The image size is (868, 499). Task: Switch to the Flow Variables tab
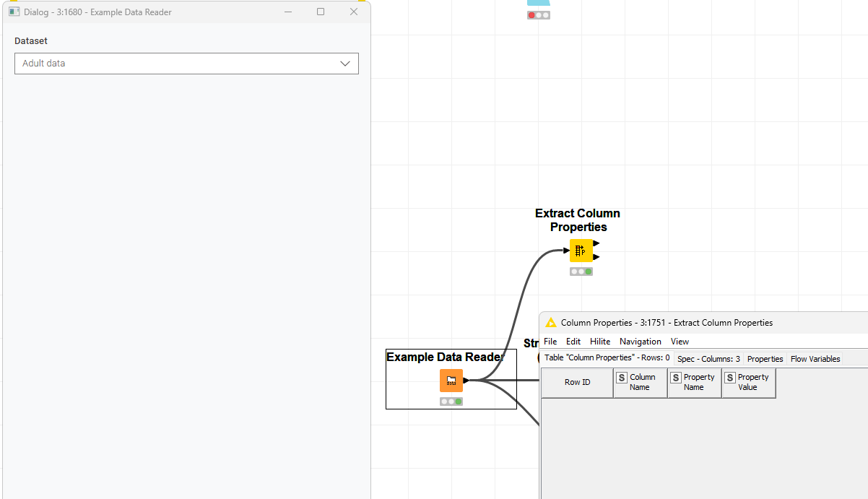tap(815, 359)
